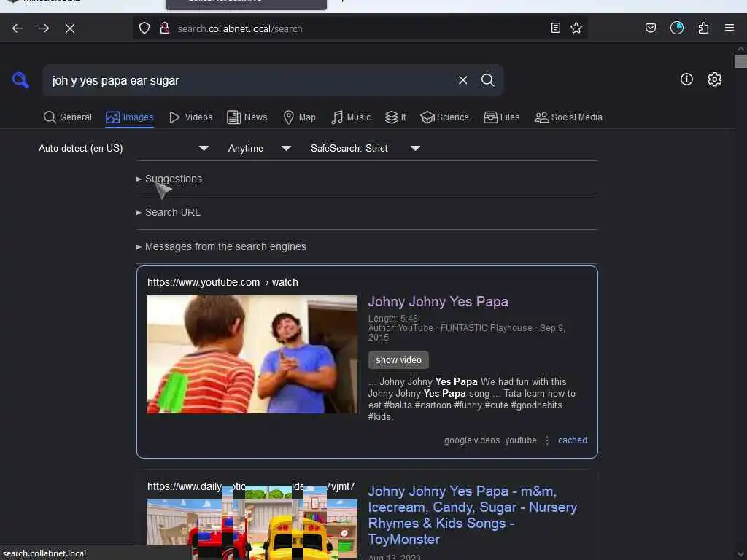Click the show video button
Viewport: 747px width, 560px height.
click(x=398, y=360)
